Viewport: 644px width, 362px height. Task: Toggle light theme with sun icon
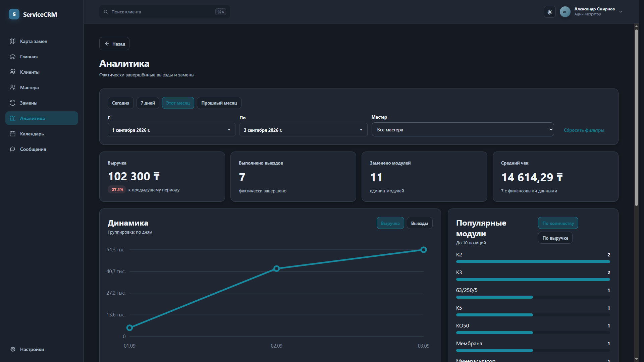[550, 12]
